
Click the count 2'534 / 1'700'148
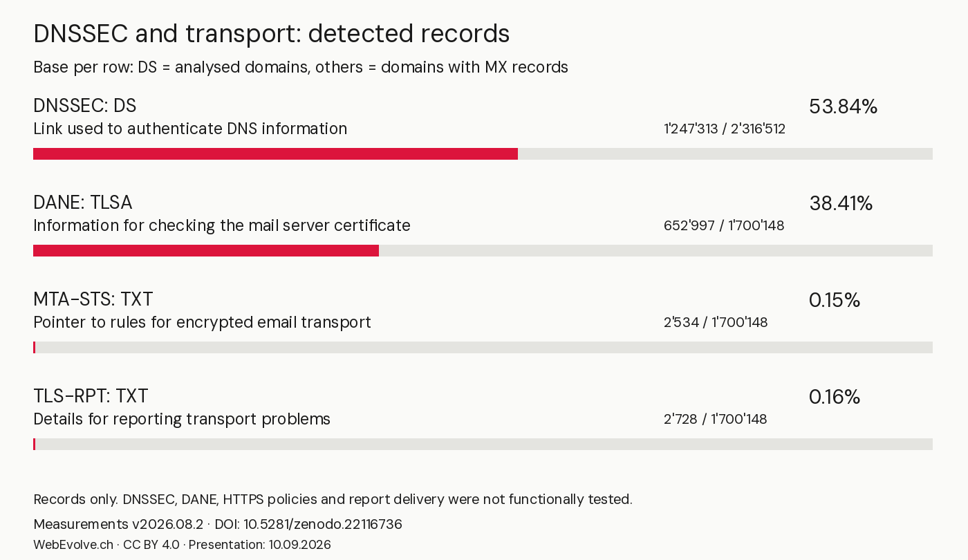716,322
